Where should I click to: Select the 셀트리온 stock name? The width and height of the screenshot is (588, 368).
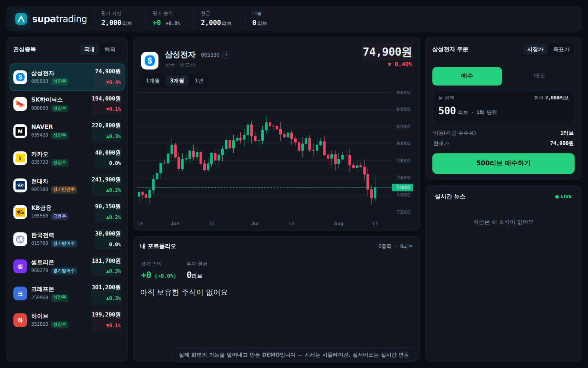tap(43, 262)
